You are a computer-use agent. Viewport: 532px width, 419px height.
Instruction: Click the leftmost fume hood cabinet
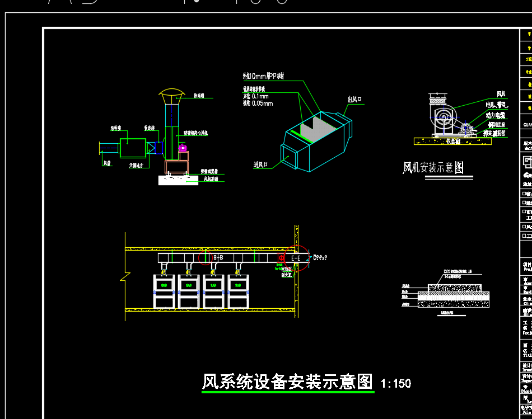[164, 290]
